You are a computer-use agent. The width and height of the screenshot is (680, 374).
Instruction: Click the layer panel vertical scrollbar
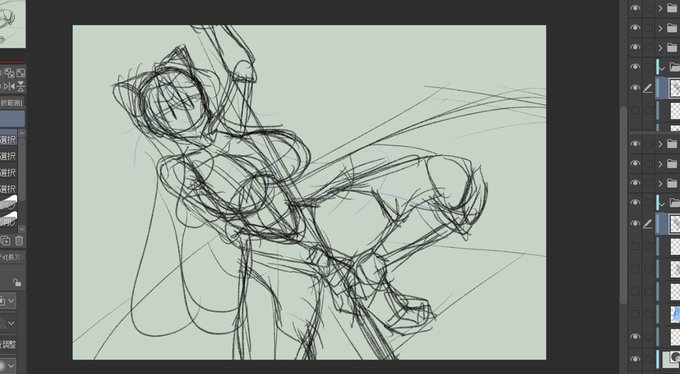(x=624, y=204)
